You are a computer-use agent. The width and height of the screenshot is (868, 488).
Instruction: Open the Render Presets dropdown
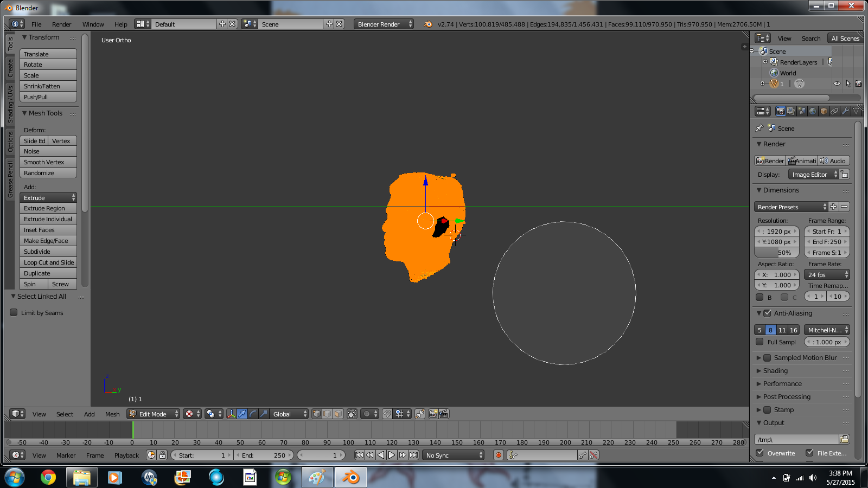(x=791, y=207)
